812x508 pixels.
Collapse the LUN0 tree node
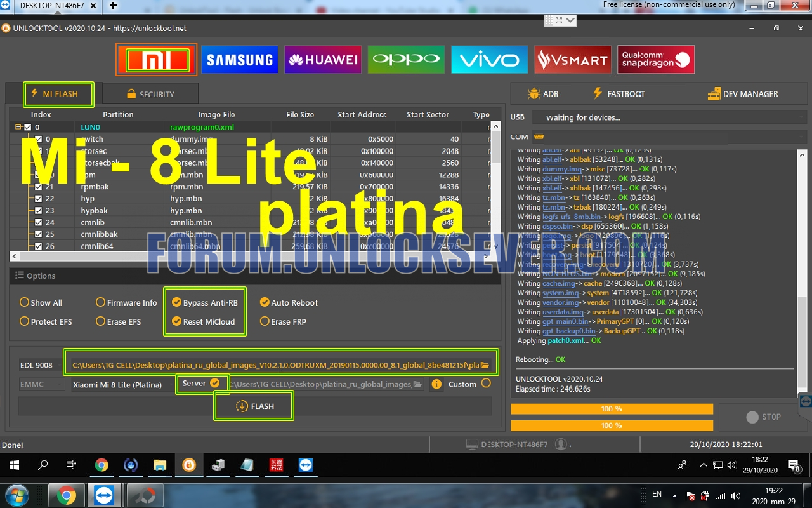point(18,127)
